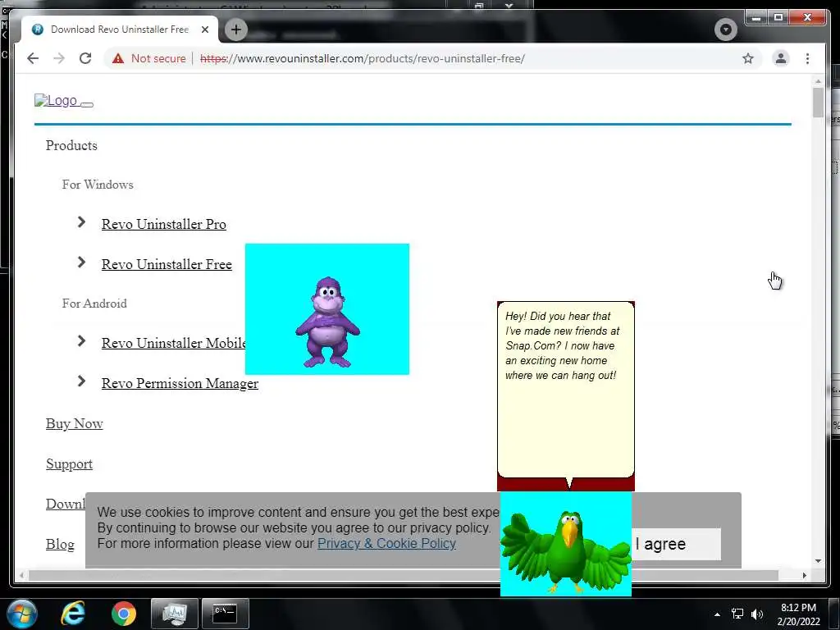Click the Not secure warning icon
Viewport: 840px width, 630px height.
(x=118, y=58)
